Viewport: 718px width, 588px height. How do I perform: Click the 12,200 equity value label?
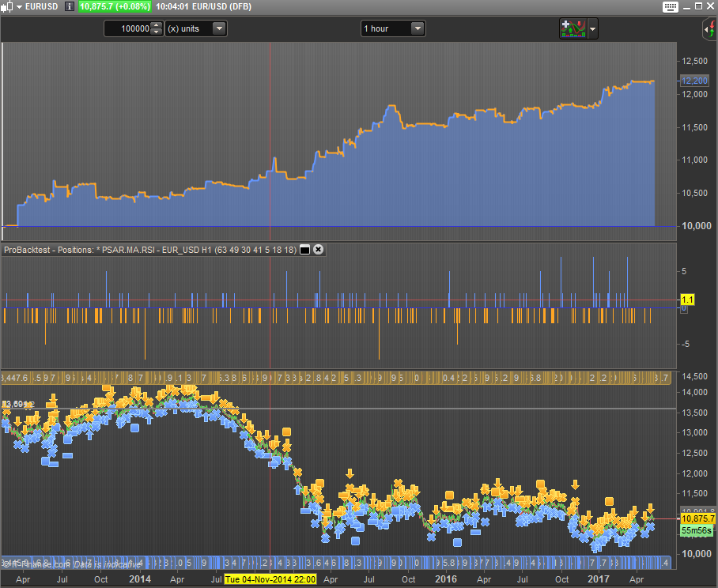point(694,81)
